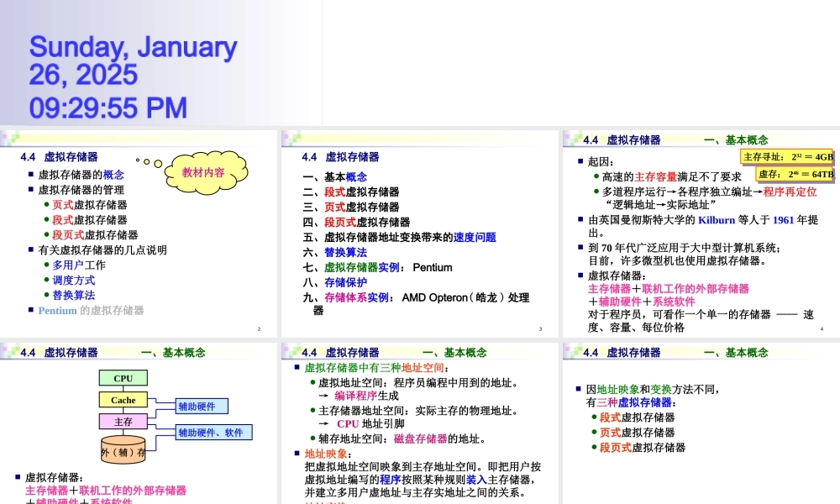Select outline item 八、存储保护

click(x=335, y=282)
